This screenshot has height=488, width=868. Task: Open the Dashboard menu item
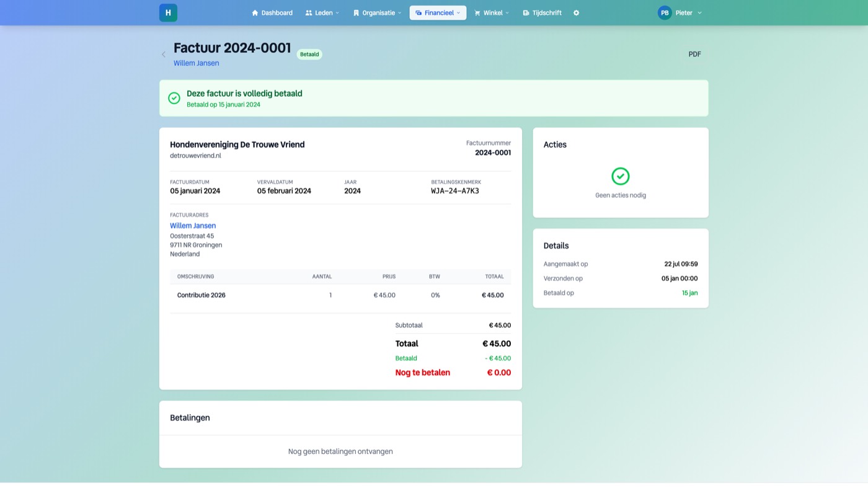coord(272,12)
